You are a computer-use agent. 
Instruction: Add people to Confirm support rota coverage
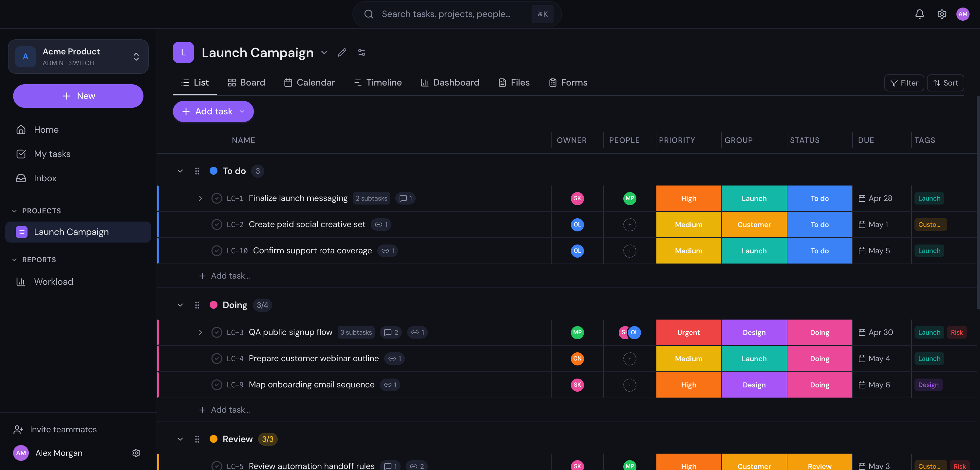pos(630,251)
